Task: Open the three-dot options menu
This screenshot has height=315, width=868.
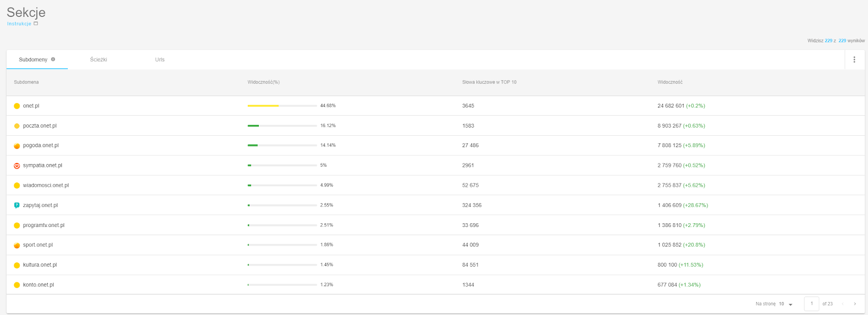Action: click(x=854, y=60)
